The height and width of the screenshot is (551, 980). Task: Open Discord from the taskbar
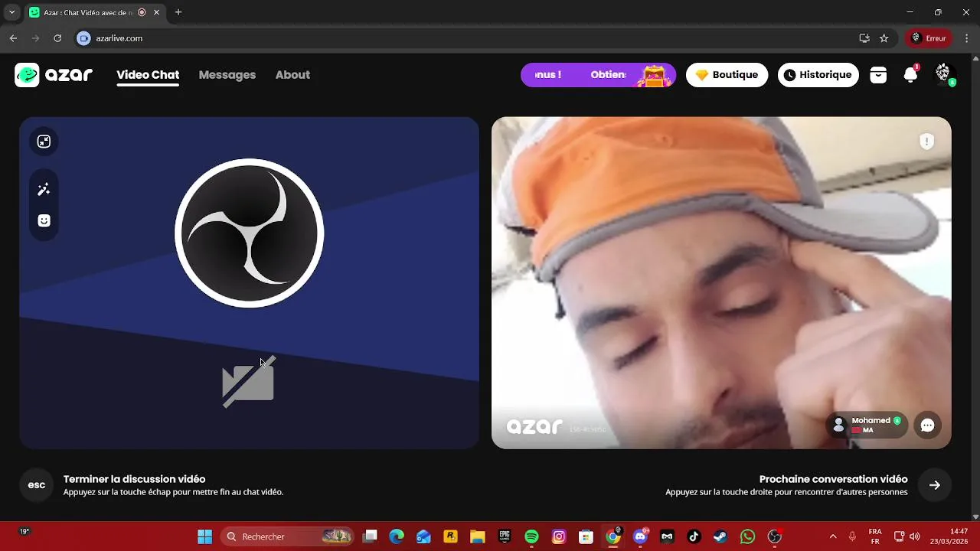pyautogui.click(x=640, y=536)
